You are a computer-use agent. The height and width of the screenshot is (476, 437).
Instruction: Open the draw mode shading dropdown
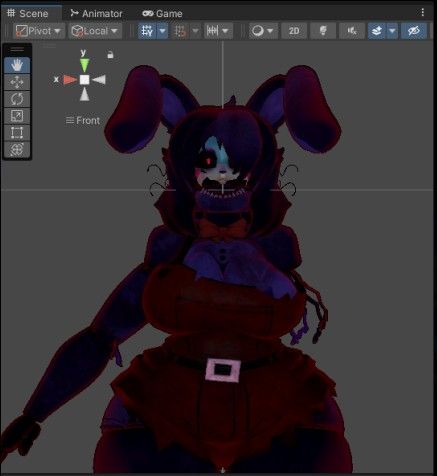tap(263, 31)
